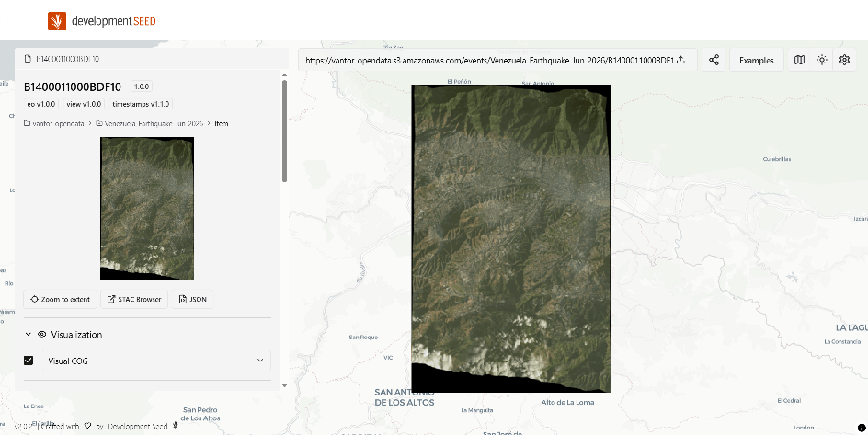Select the Culebrillas map label
The image size is (868, 435).
[x=777, y=159]
